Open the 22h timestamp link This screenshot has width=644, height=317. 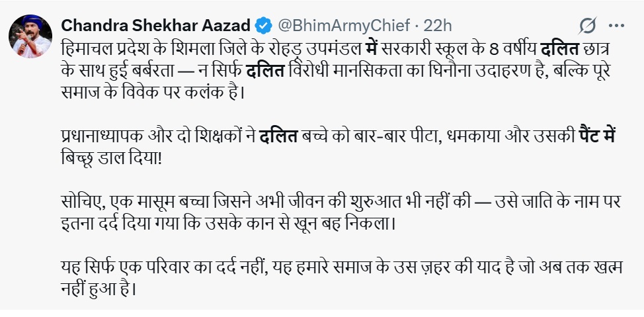click(438, 26)
